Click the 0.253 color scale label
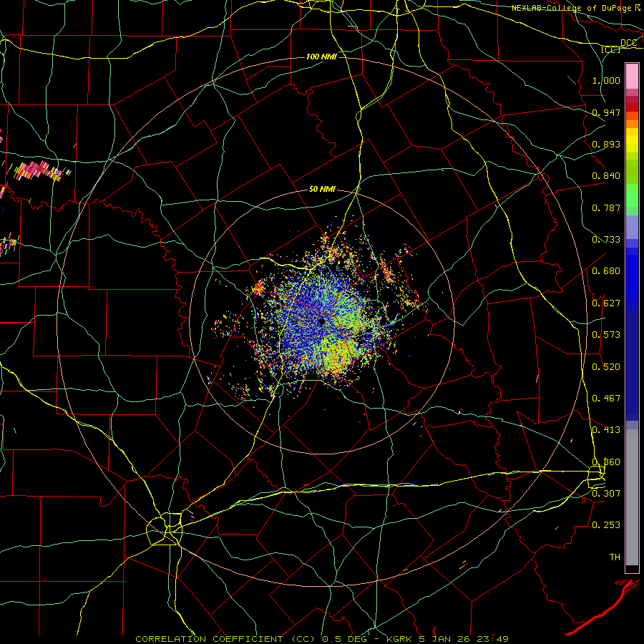 coord(606,525)
